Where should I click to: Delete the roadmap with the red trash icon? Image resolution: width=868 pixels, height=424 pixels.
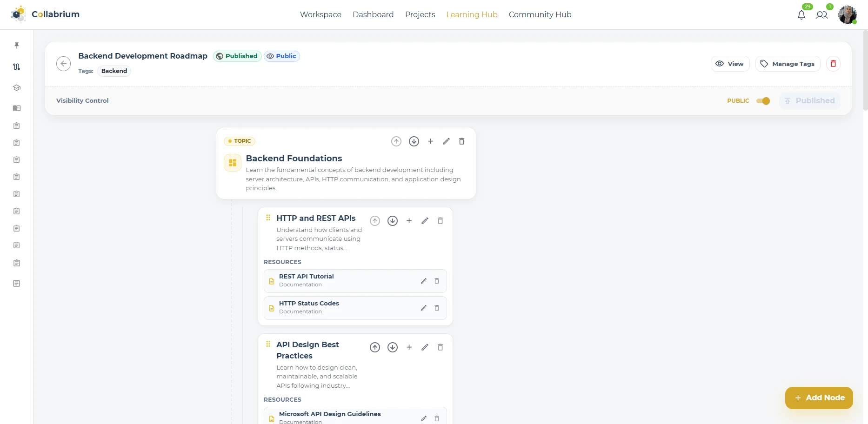(x=833, y=64)
